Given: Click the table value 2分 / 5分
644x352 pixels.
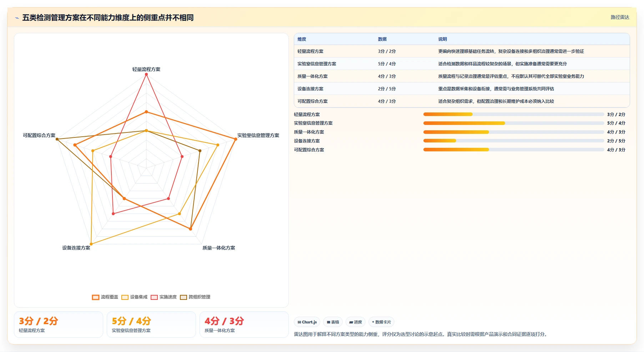Looking at the screenshot, I should (x=387, y=89).
